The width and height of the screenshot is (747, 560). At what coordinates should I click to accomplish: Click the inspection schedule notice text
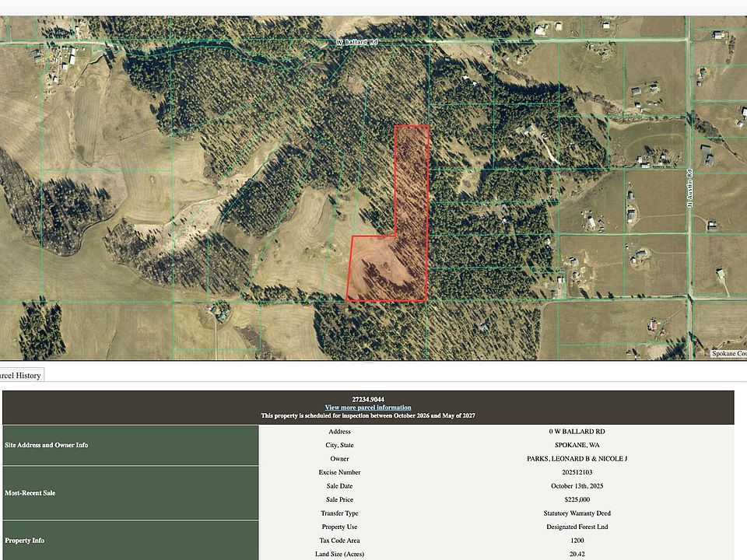(368, 415)
